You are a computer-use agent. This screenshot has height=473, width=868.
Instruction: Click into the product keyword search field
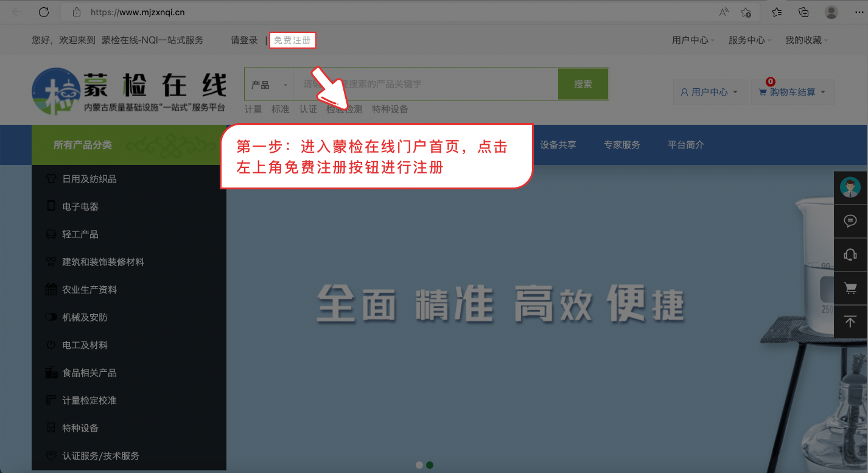tap(425, 84)
